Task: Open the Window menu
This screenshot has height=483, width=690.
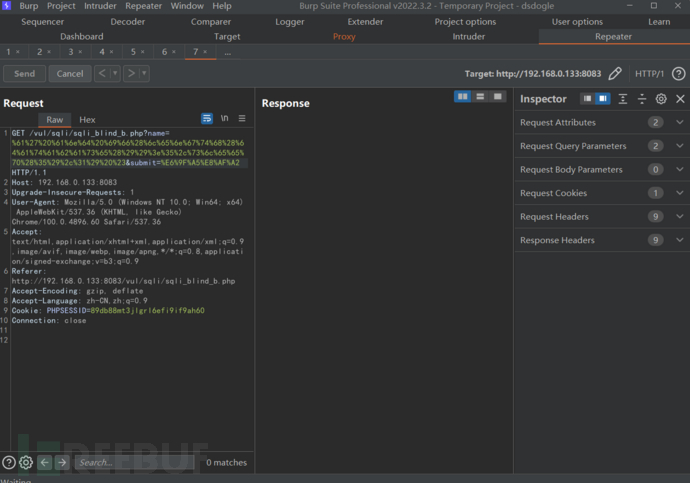Action: [x=187, y=6]
